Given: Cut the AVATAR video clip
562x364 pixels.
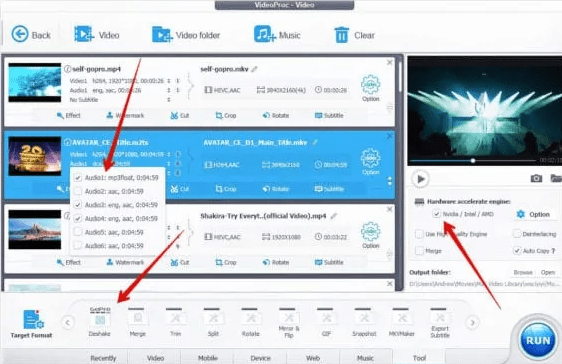Looking at the screenshot, I should coord(180,189).
